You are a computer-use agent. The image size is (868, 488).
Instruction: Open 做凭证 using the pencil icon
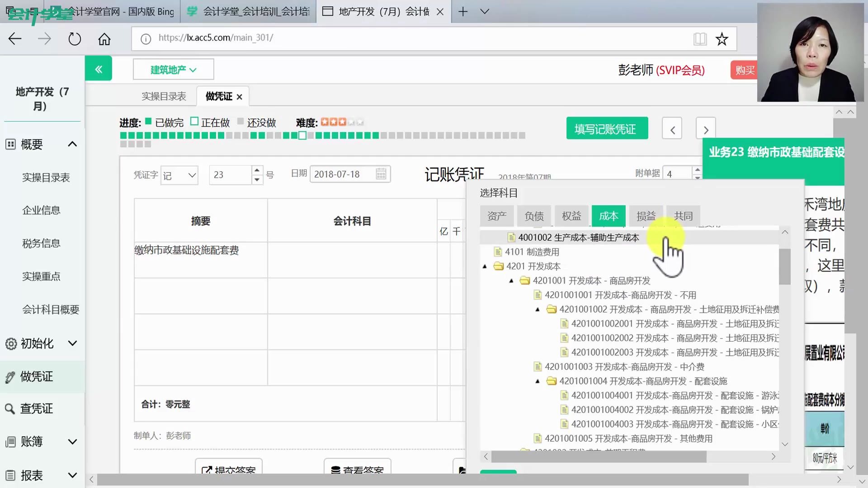click(10, 376)
